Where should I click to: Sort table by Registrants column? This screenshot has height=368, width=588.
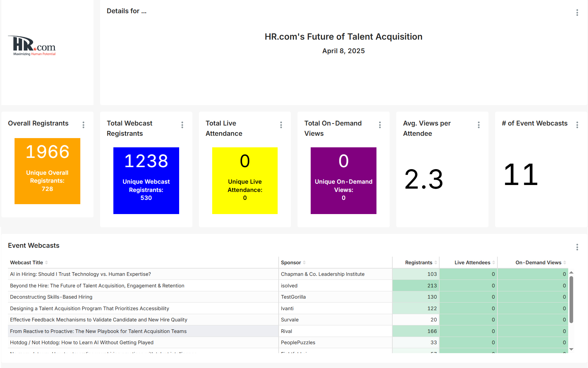click(x=436, y=263)
